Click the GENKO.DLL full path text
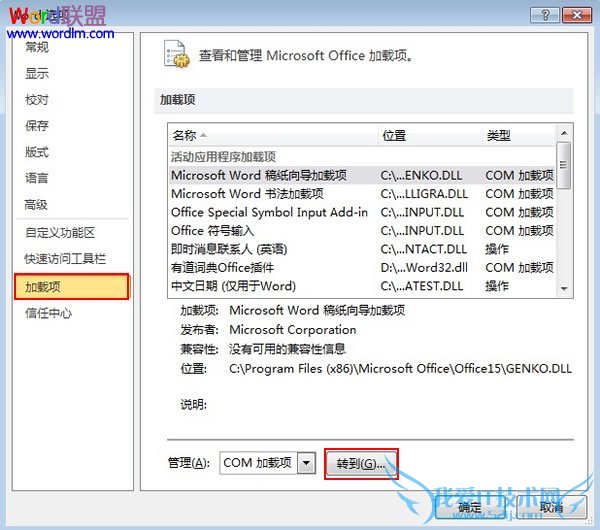The height and width of the screenshot is (530, 600). click(400, 369)
